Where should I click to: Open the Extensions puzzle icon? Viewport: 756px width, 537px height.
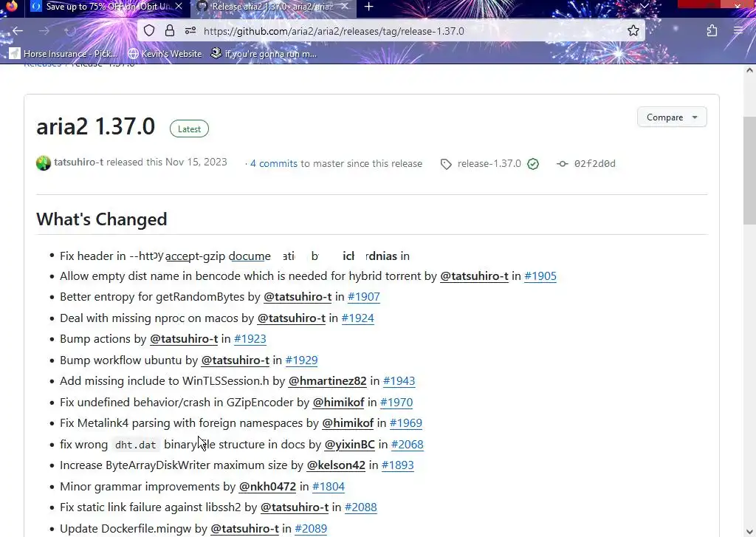coord(712,31)
